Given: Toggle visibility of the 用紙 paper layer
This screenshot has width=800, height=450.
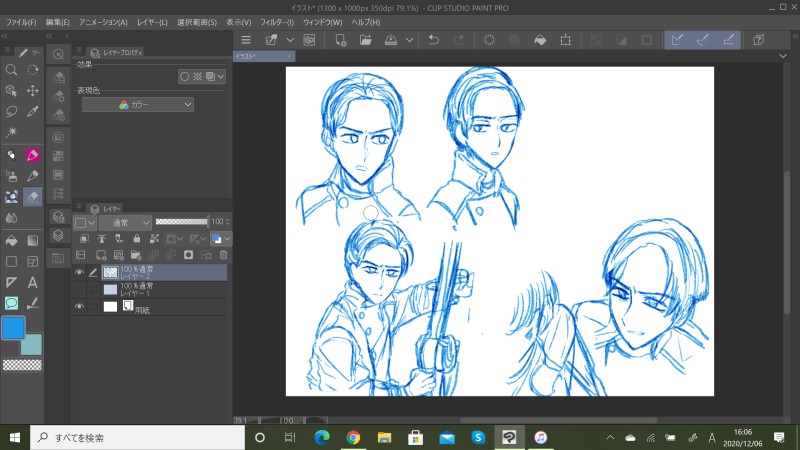Looking at the screenshot, I should [79, 307].
